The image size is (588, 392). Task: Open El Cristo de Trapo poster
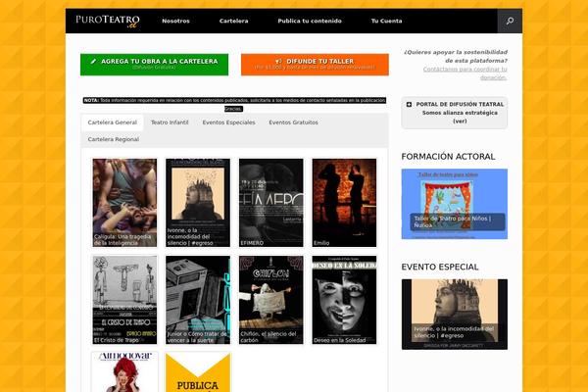[x=124, y=300]
